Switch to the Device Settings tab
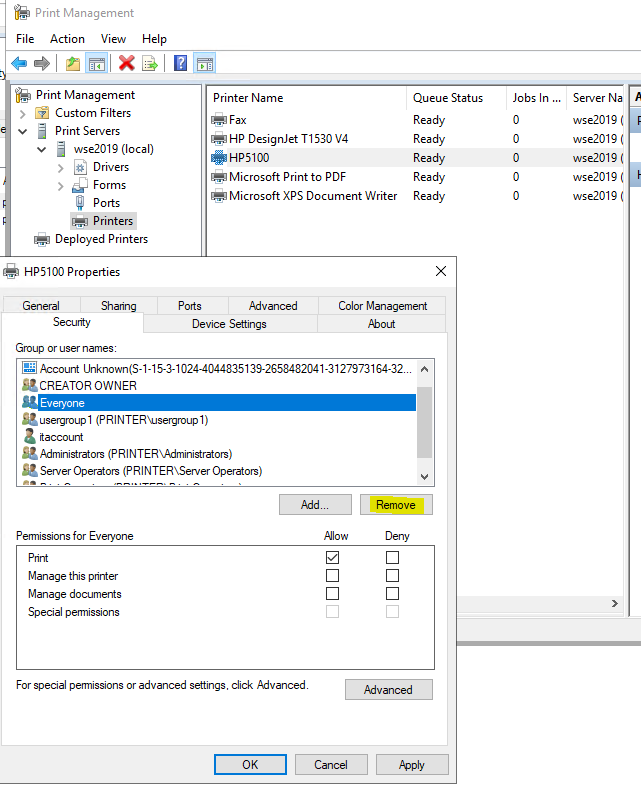The width and height of the screenshot is (641, 788). point(229,324)
